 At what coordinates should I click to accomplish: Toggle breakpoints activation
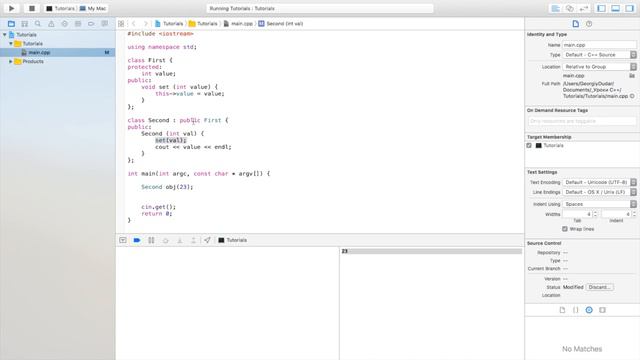pyautogui.click(x=137, y=240)
